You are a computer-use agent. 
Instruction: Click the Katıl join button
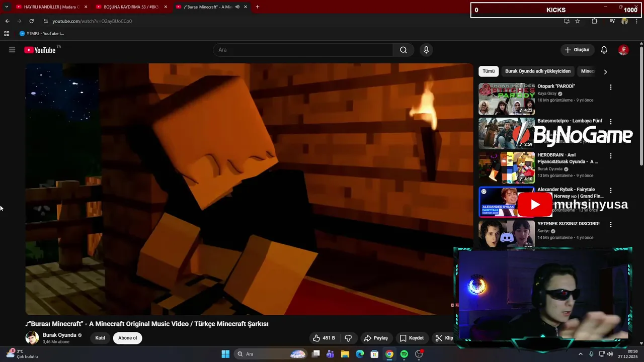100,338
